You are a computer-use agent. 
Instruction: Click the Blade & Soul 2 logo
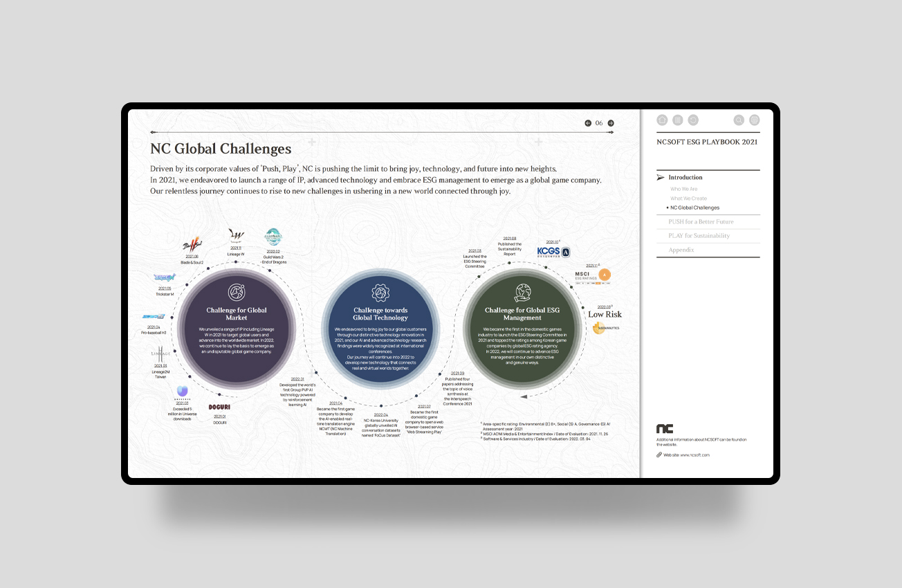coord(192,244)
